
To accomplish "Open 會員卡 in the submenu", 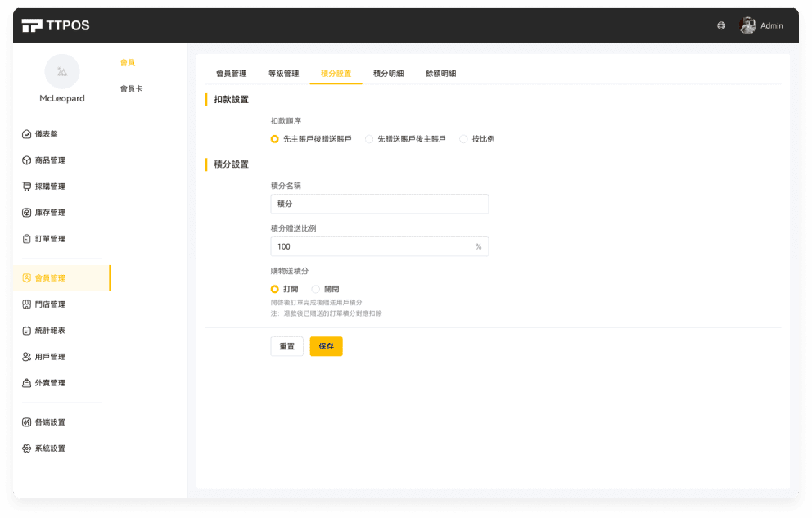I will click(x=131, y=88).
